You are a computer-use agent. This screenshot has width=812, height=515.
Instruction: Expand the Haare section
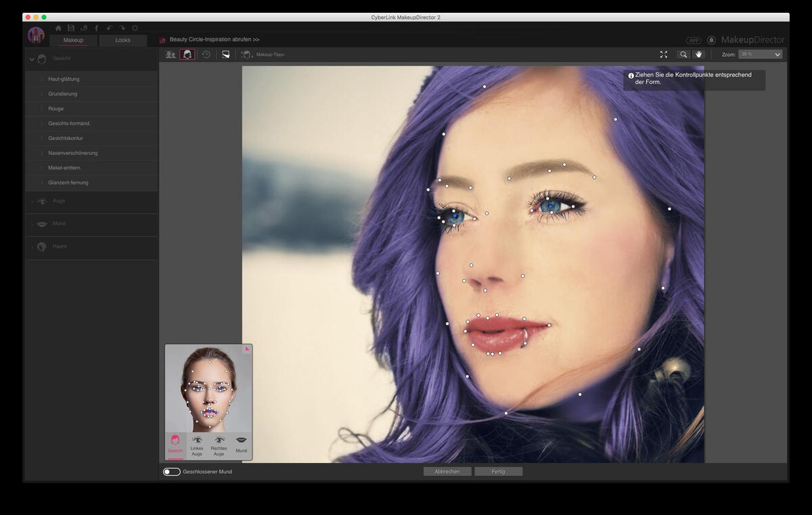pos(91,247)
